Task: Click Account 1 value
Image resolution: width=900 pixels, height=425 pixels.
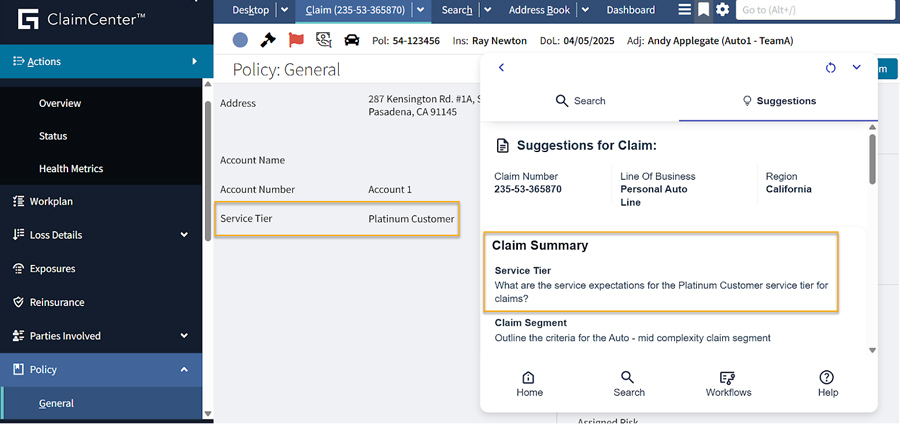Action: (x=390, y=190)
